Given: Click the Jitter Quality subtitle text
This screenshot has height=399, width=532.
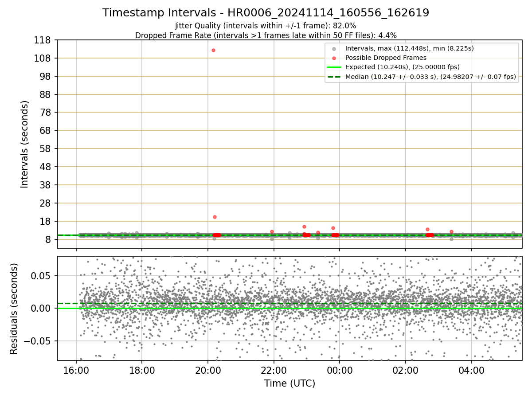Looking at the screenshot, I should tap(266, 26).
